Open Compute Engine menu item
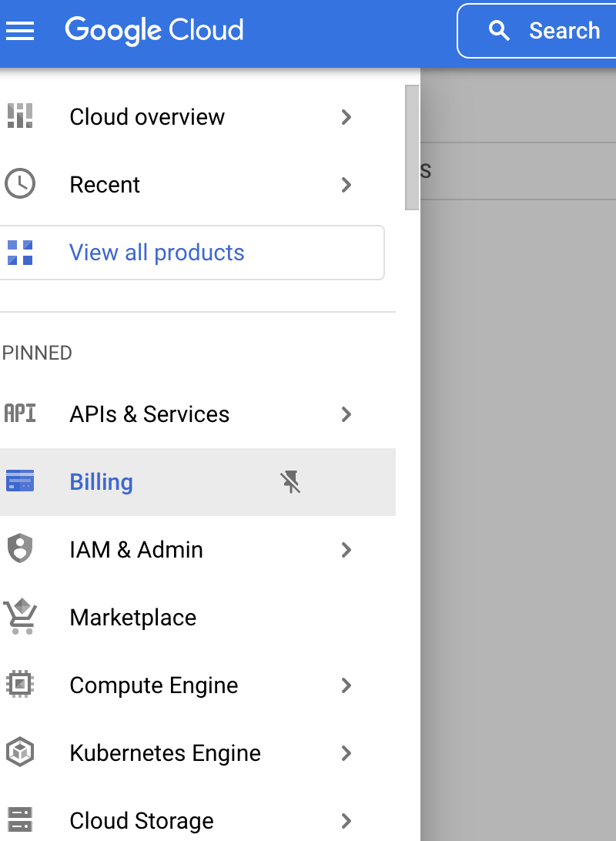Viewport: 616px width, 841px height. pos(198,685)
